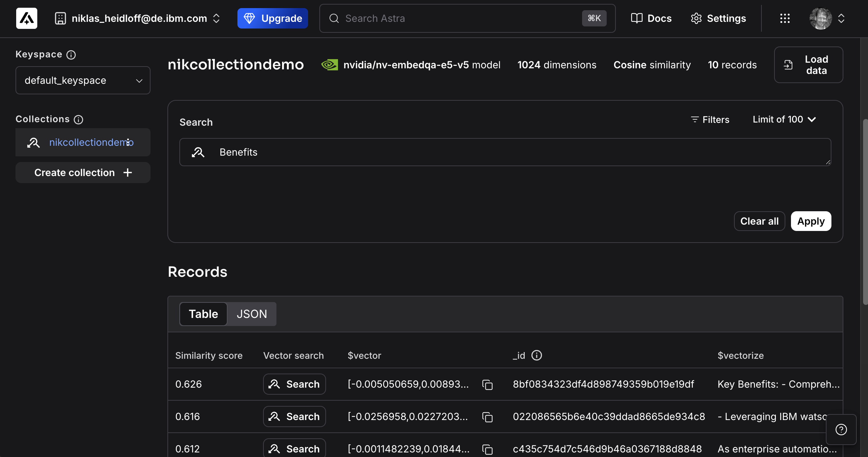
Task: Click the id 8bf0834323df4d898749359b019e19df
Action: click(x=604, y=384)
